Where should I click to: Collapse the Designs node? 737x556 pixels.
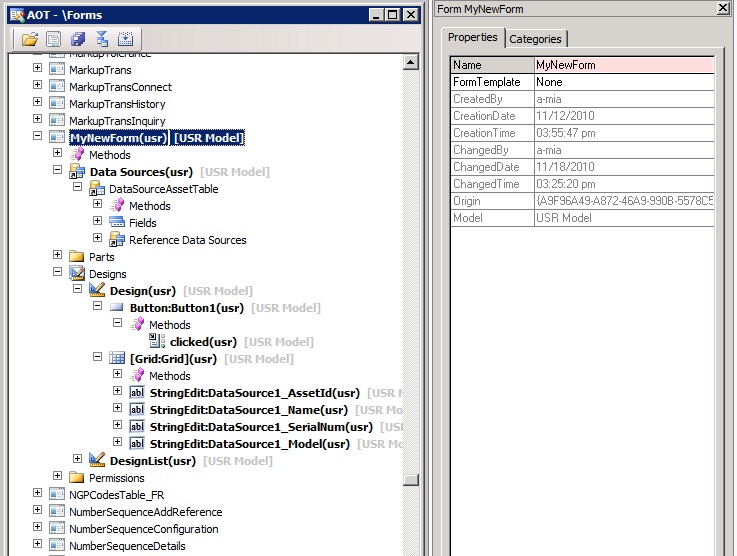(57, 271)
